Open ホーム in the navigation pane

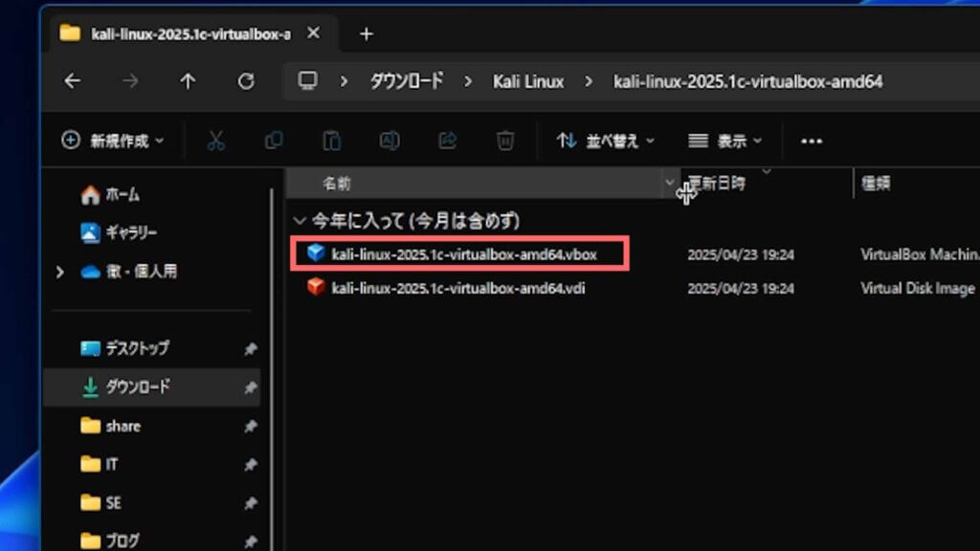click(x=110, y=195)
